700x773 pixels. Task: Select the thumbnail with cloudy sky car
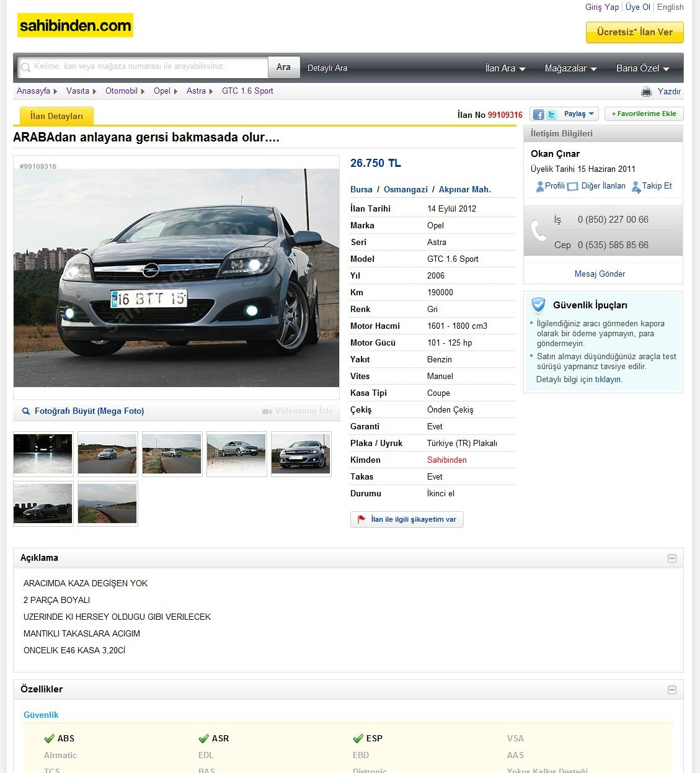point(43,504)
